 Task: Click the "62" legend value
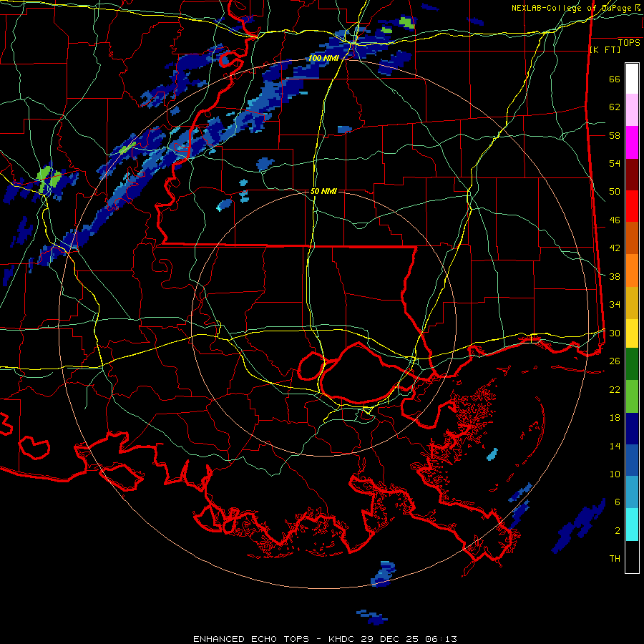coord(615,107)
